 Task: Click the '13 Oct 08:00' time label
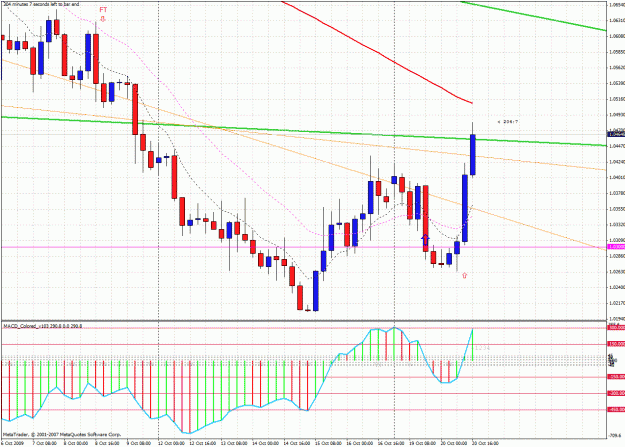click(x=233, y=443)
